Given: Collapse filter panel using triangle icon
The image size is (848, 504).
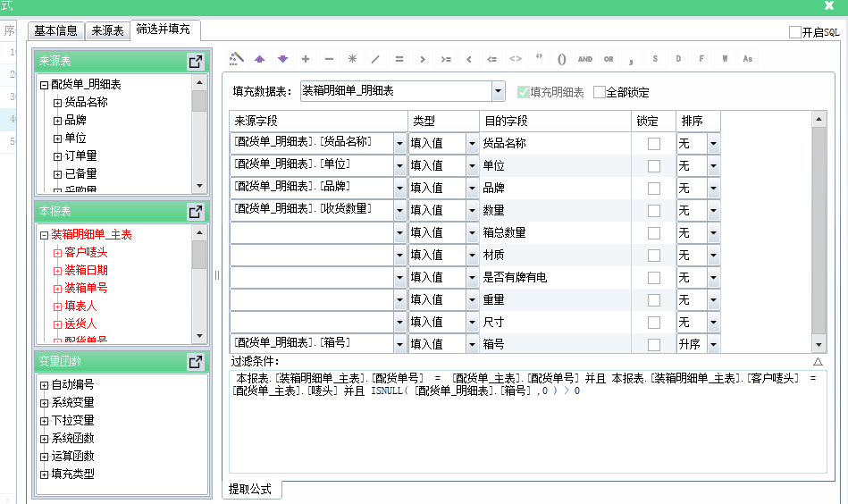Looking at the screenshot, I should click(x=818, y=362).
